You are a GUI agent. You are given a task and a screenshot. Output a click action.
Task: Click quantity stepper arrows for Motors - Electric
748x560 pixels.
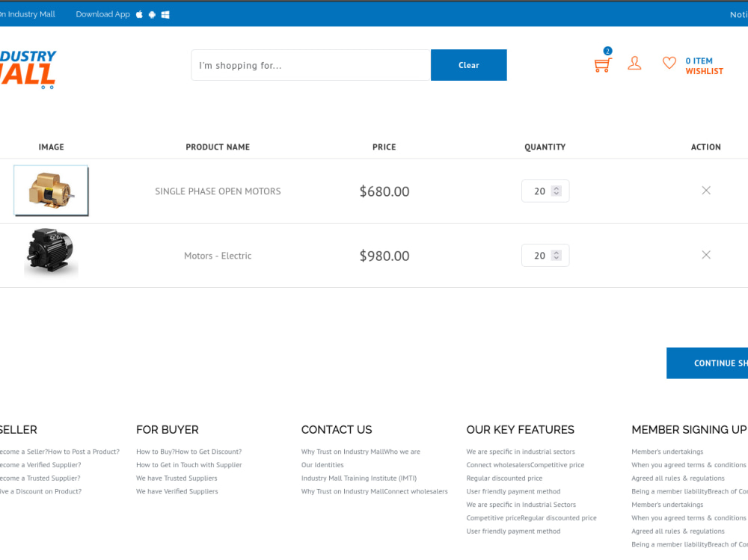[x=557, y=255]
